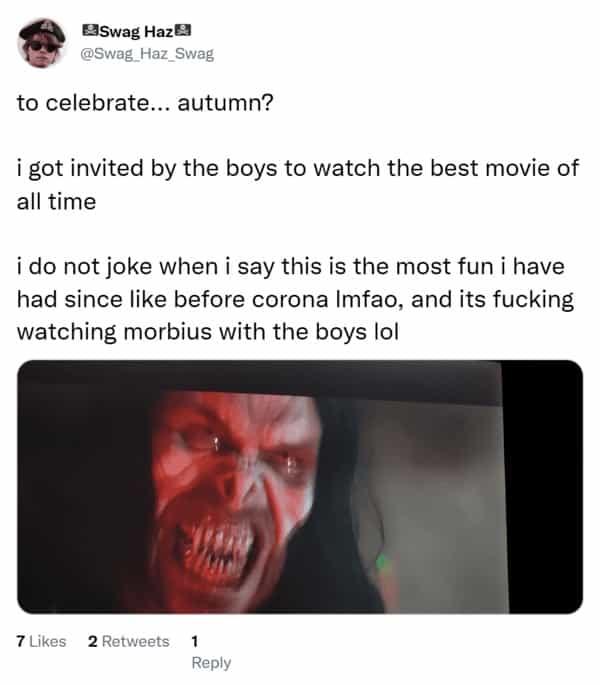Viewport: 600px width, 685px height.
Task: Click the word Likes label
Action: [48, 641]
